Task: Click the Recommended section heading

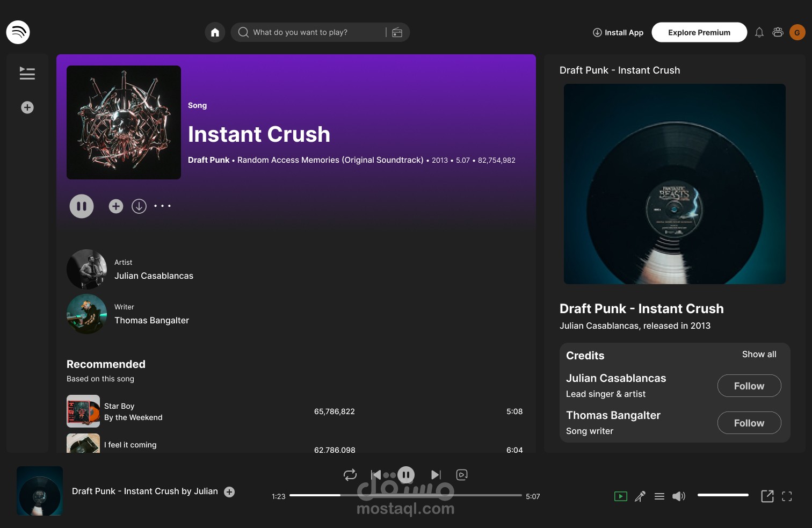Action: pos(106,364)
